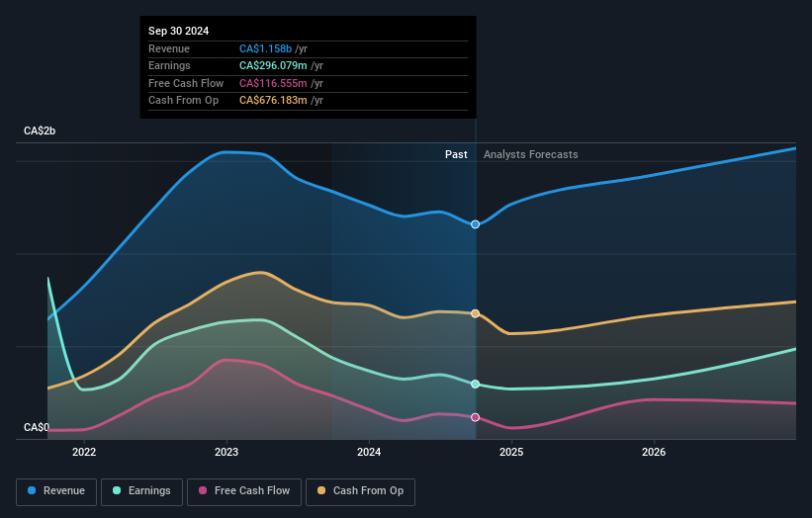
Task: Click the CA$676.183m cash from op value
Action: coord(273,101)
